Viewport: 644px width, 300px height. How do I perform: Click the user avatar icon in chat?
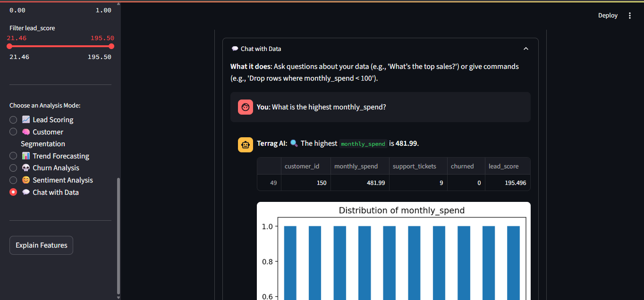coord(246,107)
